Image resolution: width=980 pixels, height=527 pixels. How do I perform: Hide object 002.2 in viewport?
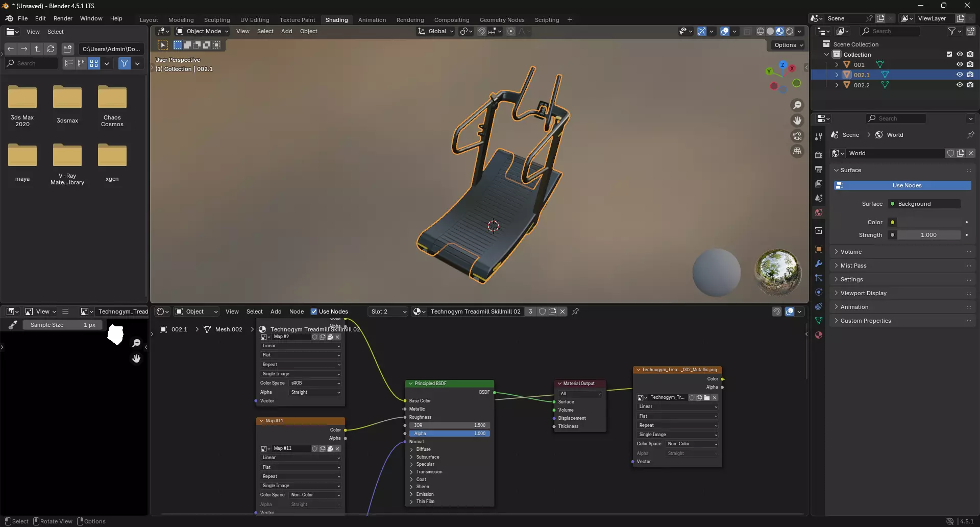click(x=960, y=85)
